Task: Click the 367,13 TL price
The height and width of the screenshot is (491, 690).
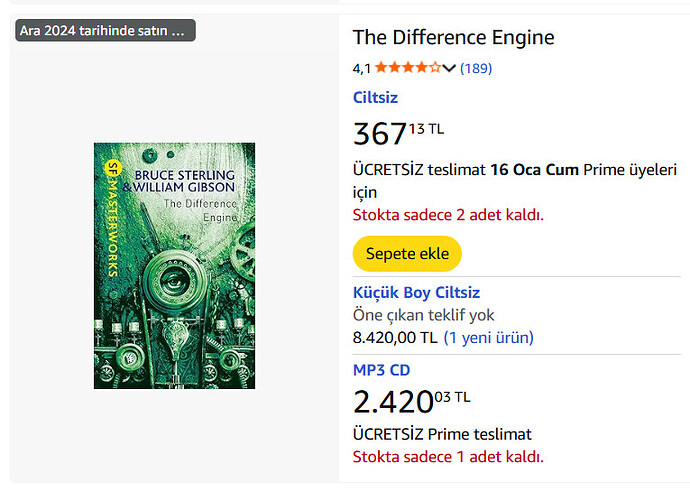Action: [398, 132]
